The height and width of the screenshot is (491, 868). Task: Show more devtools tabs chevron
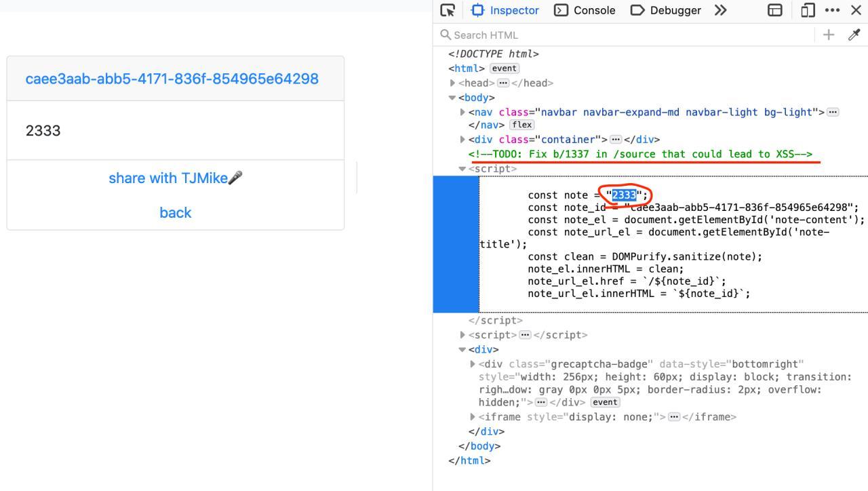(721, 10)
